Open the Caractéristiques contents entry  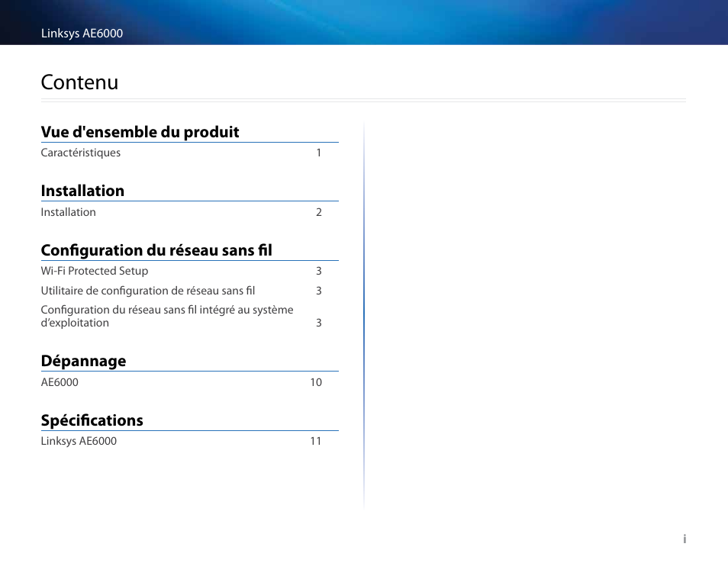(80, 153)
